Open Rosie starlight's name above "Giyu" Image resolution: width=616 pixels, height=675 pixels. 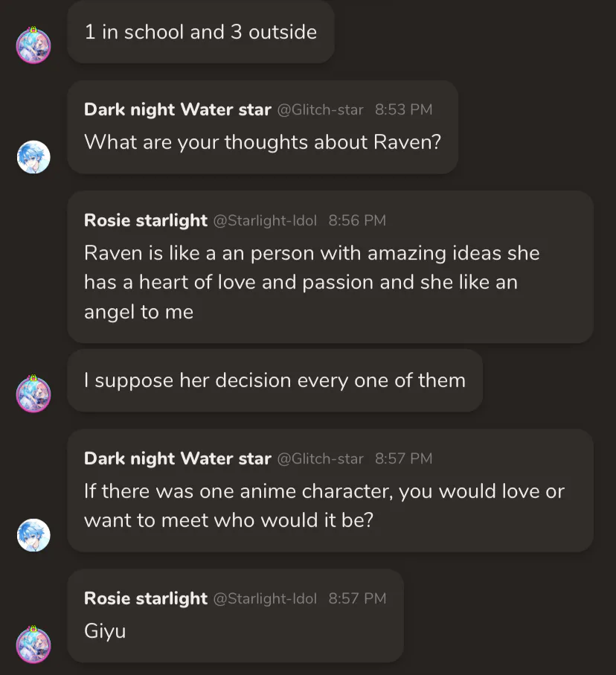point(146,598)
